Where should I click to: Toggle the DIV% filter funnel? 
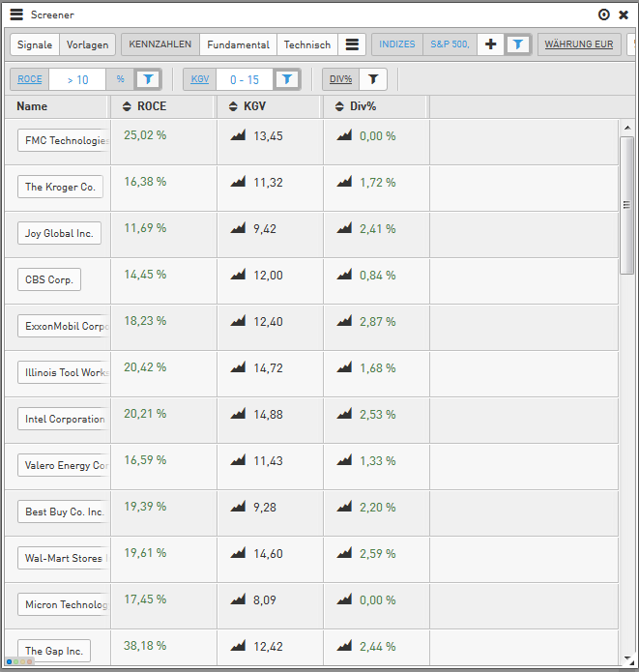tap(373, 79)
